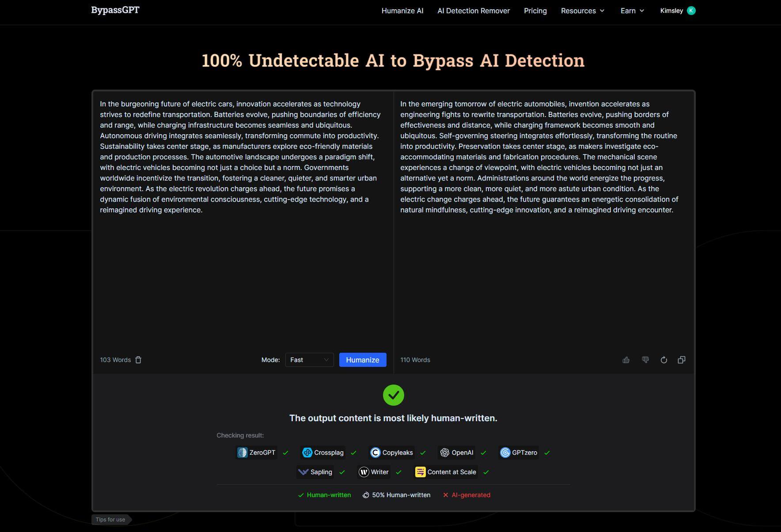Expand the Resources menu
Image resolution: width=781 pixels, height=532 pixels.
(583, 11)
